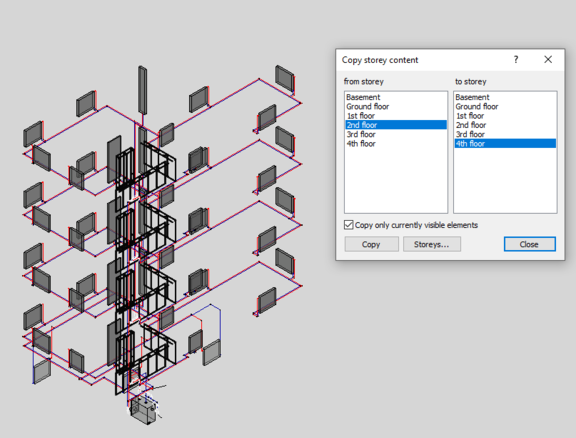
Task: Select Basement in to storey list
Action: [505, 97]
